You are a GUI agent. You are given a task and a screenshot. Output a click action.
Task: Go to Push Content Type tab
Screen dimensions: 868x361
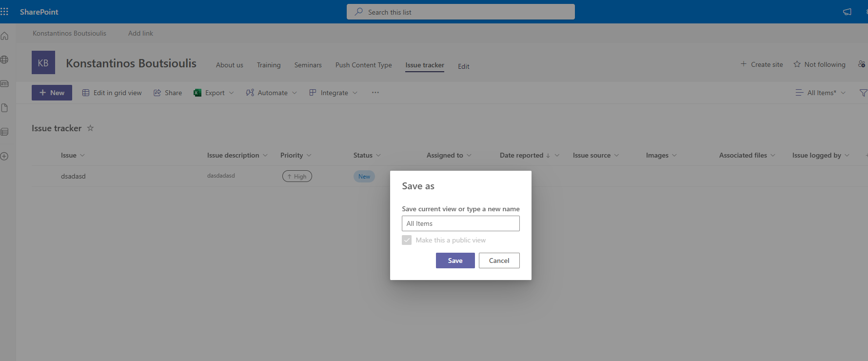tap(363, 65)
